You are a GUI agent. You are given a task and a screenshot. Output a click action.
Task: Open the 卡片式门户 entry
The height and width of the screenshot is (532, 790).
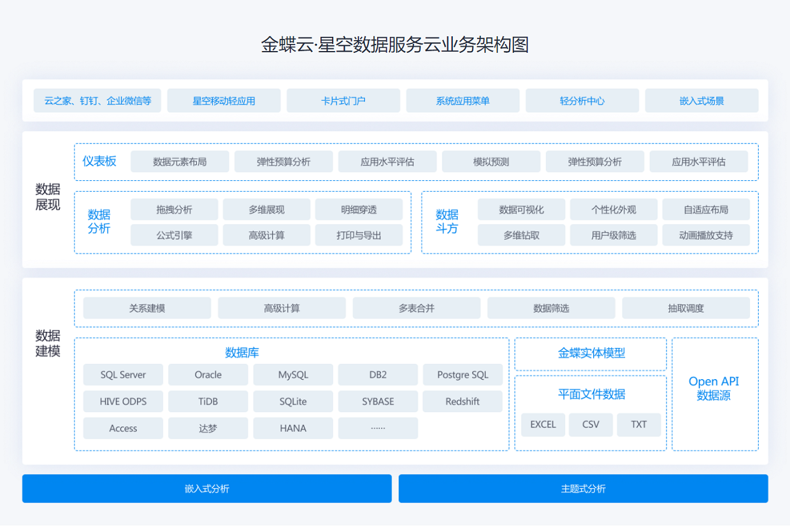pos(343,101)
